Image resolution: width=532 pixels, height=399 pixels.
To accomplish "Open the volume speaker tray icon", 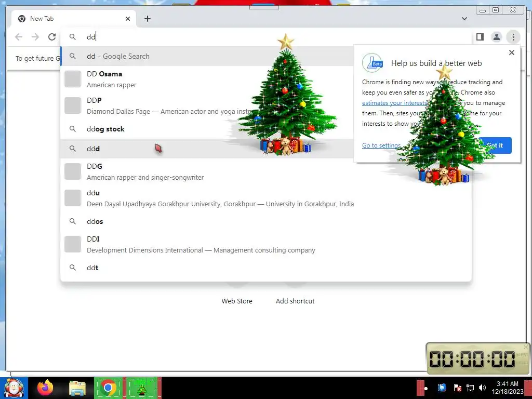I will point(482,388).
